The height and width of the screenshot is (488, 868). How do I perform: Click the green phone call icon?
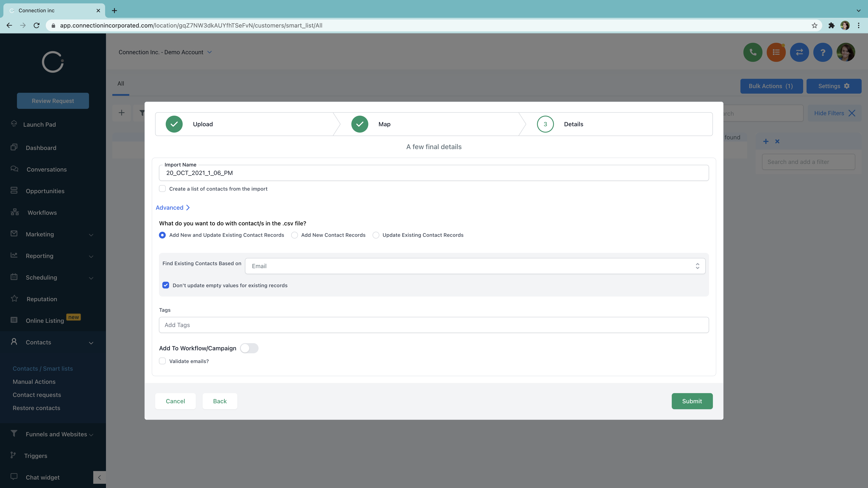click(x=753, y=52)
